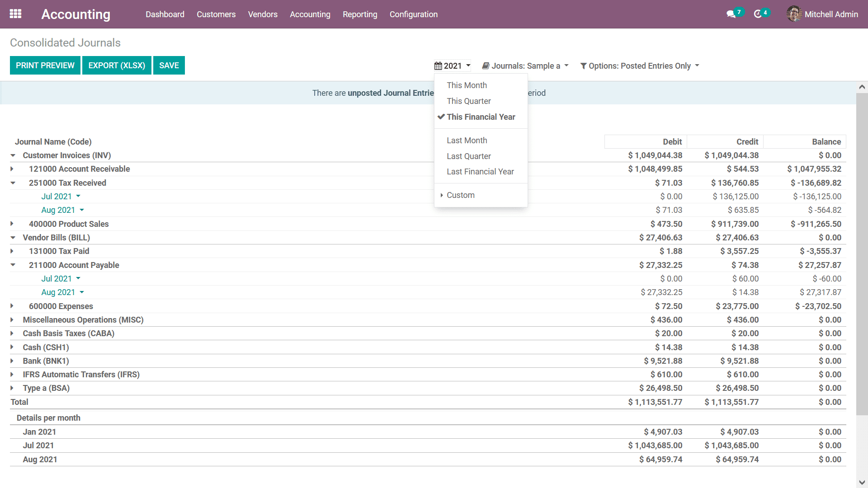Open the Customers menu
Image resolution: width=868 pixels, height=488 pixels.
pyautogui.click(x=216, y=14)
